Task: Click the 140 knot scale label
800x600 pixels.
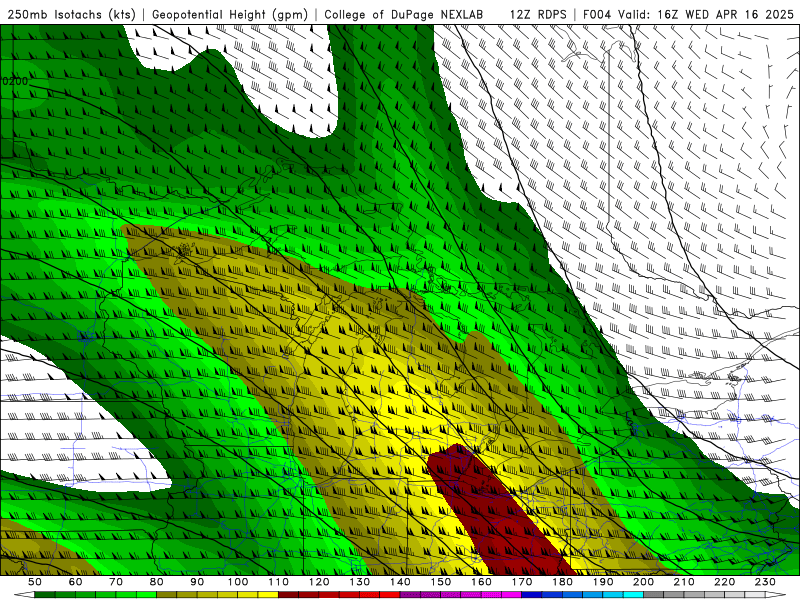Action: coord(400,582)
